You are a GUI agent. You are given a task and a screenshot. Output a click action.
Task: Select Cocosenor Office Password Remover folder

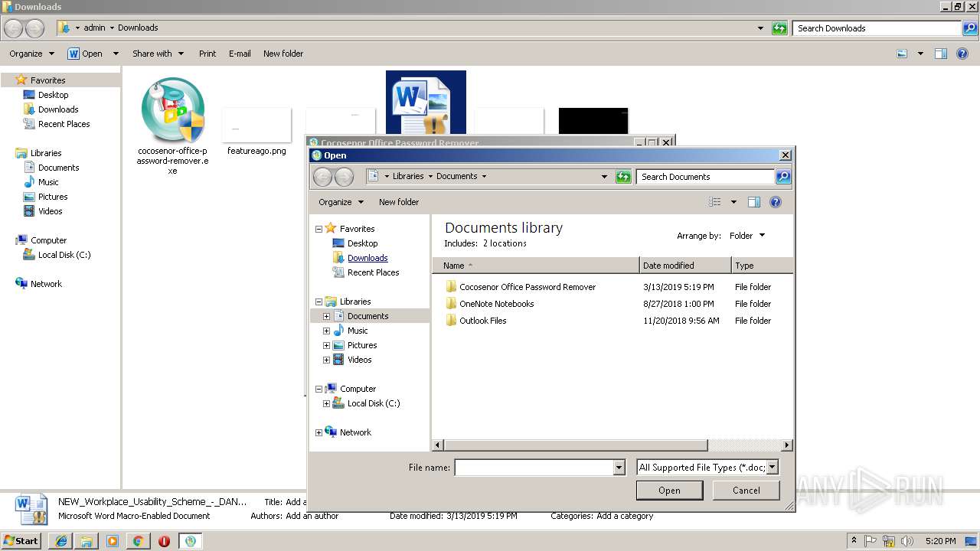tap(528, 287)
